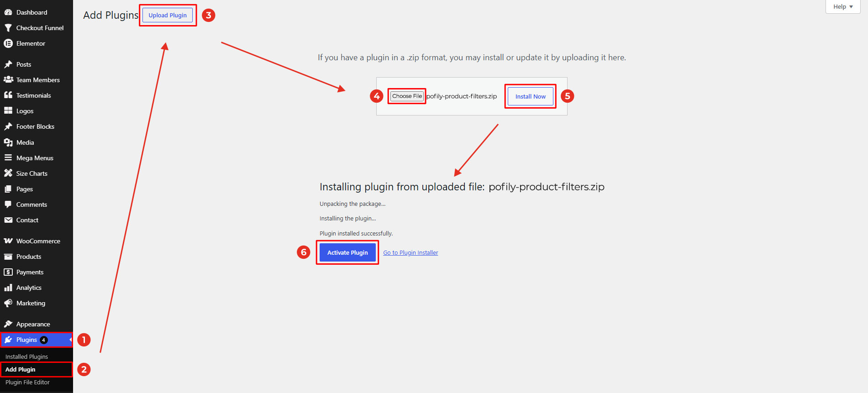Click the Dashboard gauge icon
The height and width of the screenshot is (393, 868).
coord(8,12)
